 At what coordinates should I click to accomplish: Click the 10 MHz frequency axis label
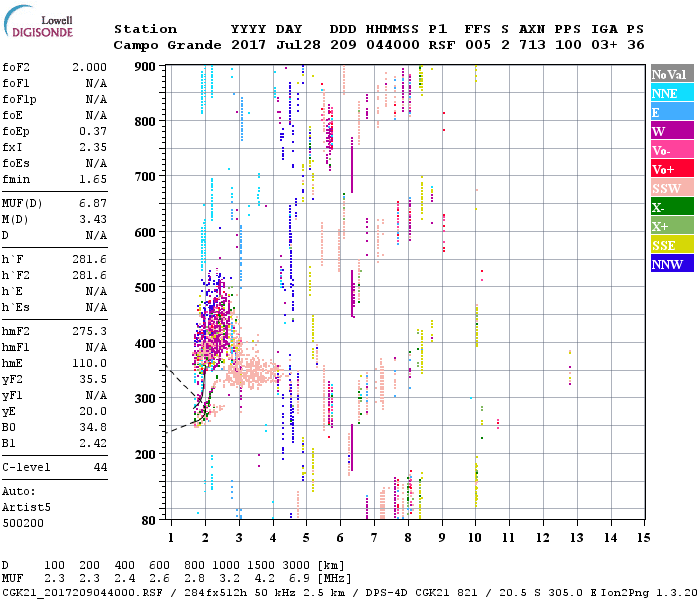pyautogui.click(x=475, y=538)
